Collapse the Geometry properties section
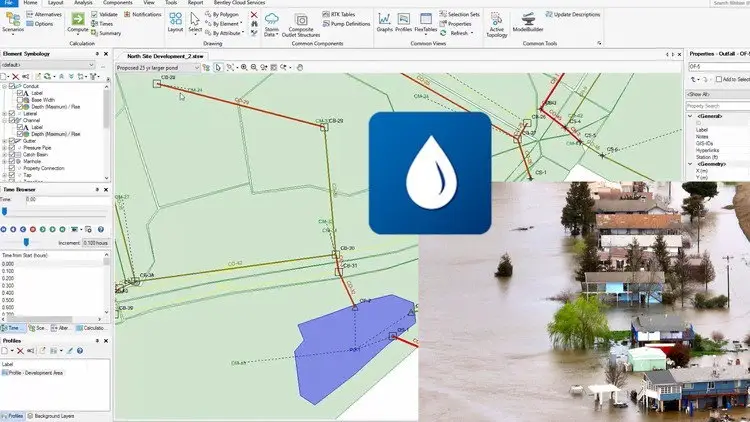The image size is (750, 422). pyautogui.click(x=690, y=164)
